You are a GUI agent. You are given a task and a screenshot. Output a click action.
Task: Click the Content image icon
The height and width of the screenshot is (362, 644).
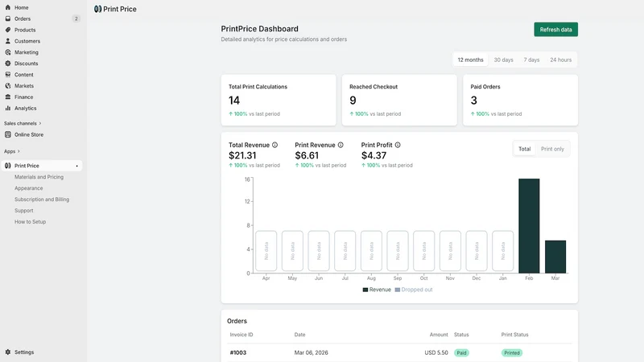click(8, 74)
